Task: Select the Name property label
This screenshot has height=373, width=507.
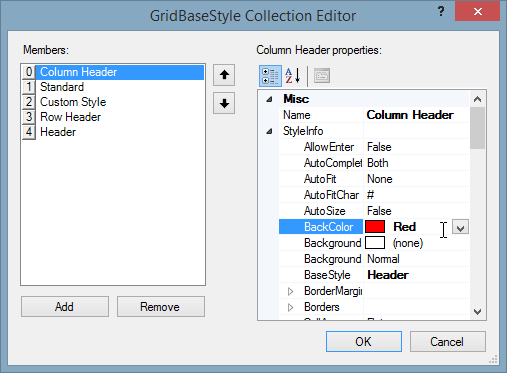Action: coord(297,115)
